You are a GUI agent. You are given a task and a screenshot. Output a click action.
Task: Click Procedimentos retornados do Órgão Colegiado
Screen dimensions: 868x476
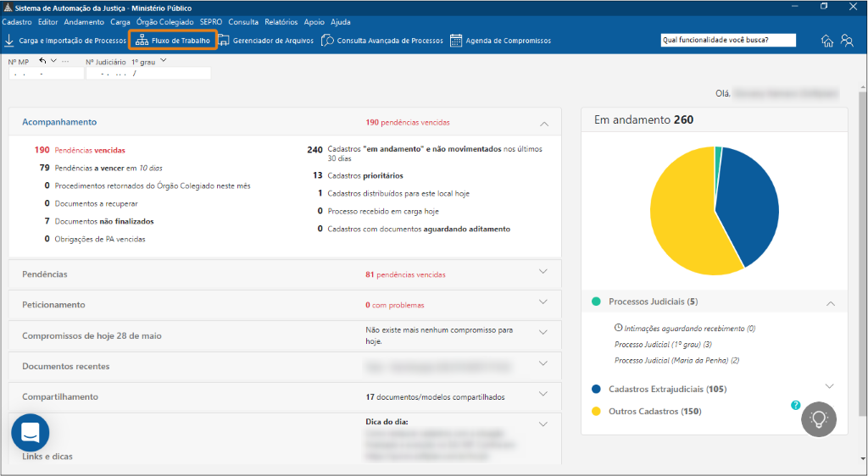tap(147, 185)
